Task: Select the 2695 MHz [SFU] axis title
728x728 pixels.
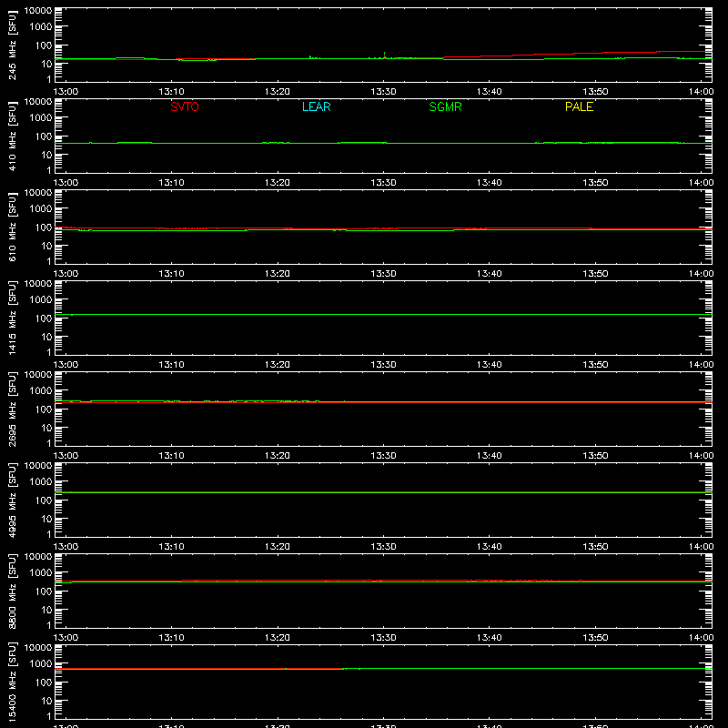Action: click(x=13, y=409)
